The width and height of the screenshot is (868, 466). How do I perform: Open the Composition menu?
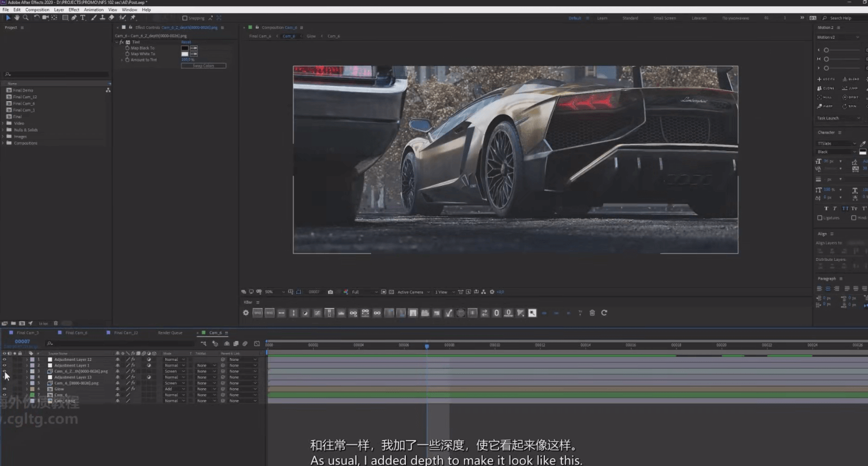(38, 10)
